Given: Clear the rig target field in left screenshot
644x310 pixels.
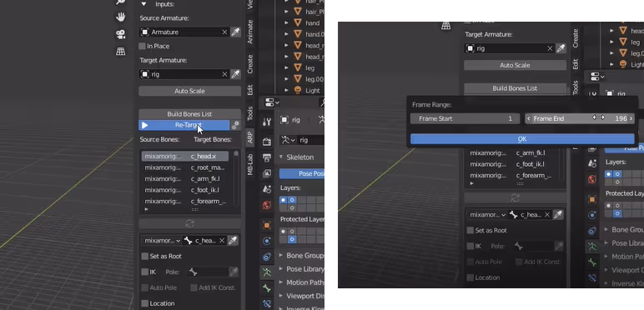Looking at the screenshot, I should click(x=224, y=74).
